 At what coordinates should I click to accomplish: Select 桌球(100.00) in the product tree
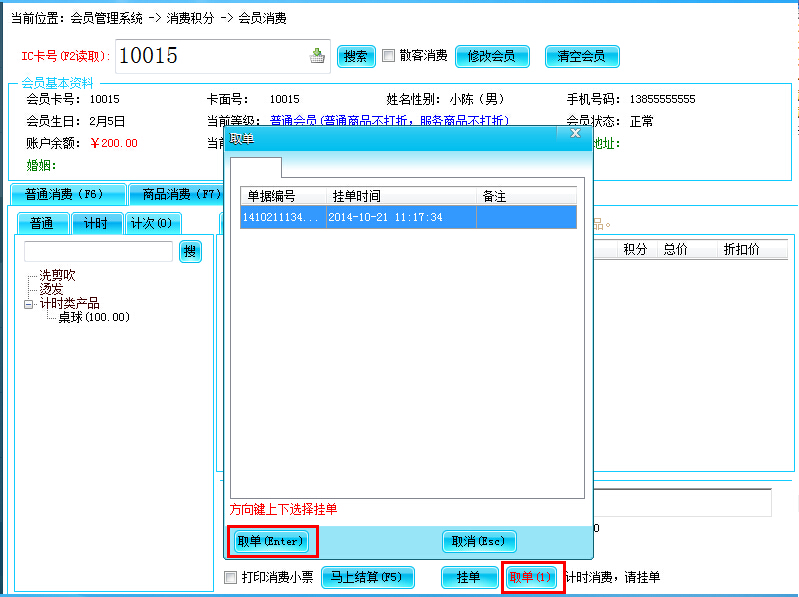coord(93,317)
